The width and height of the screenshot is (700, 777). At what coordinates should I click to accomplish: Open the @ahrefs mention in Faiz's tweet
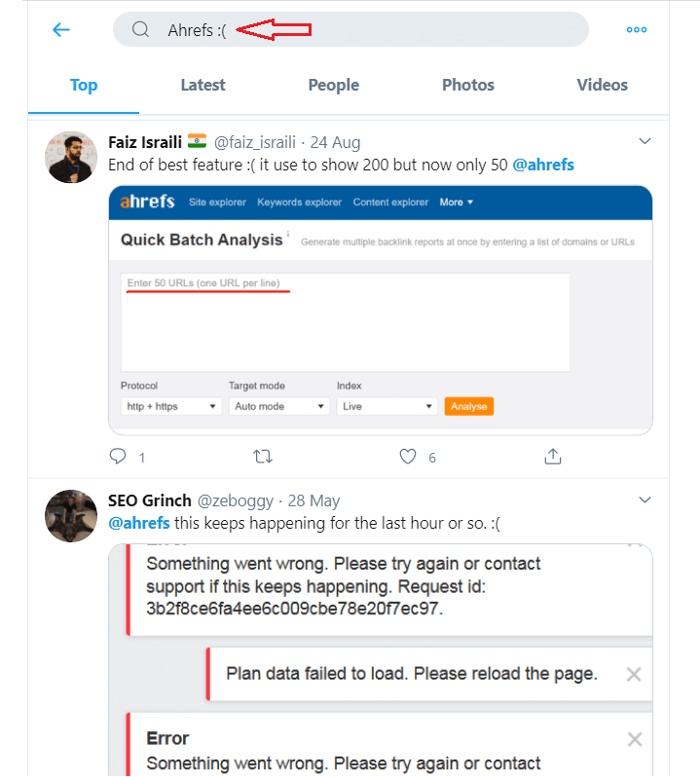pos(543,165)
